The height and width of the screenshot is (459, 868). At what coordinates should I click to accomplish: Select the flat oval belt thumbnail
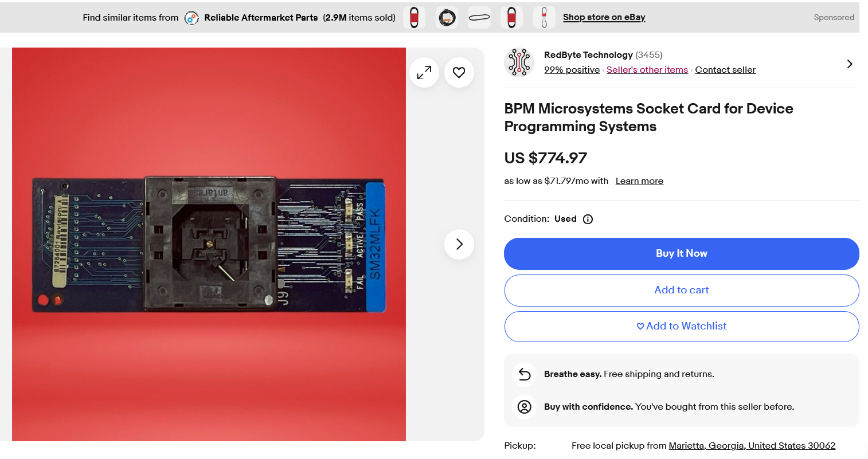479,18
